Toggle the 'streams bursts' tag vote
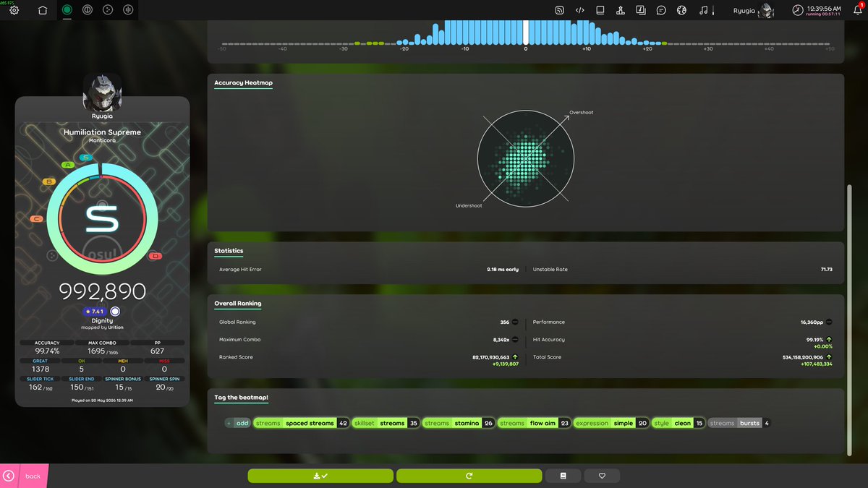868x488 pixels. tap(739, 423)
